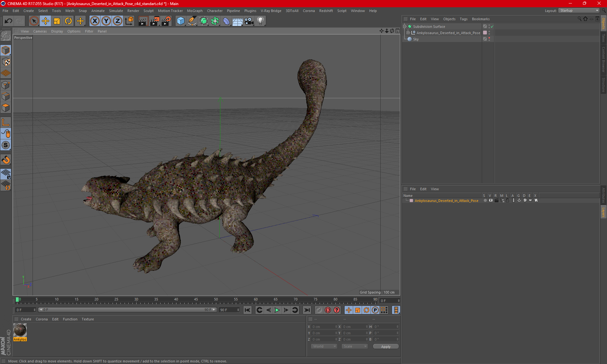Collapse the Subdivision Surface tree node
Viewport: 607px width, 364px height.
click(405, 27)
